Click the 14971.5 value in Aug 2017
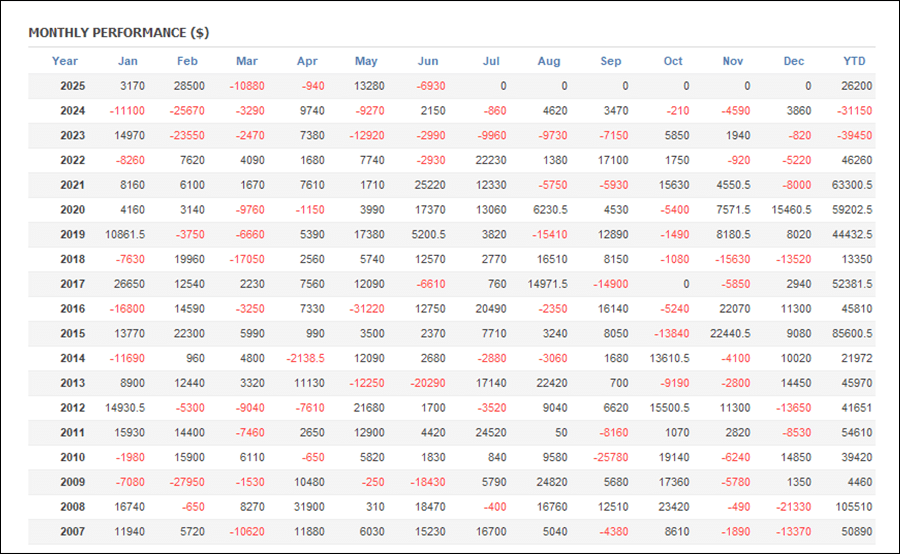The image size is (900, 554). tap(548, 284)
